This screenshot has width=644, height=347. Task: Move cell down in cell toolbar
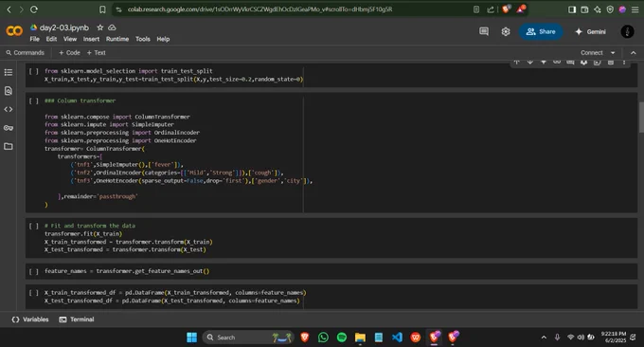click(x=529, y=62)
